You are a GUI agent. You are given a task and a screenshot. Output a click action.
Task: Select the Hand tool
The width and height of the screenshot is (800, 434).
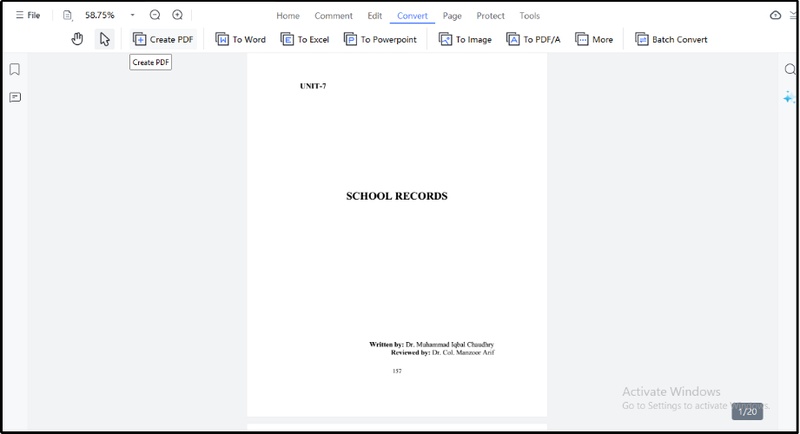[77, 39]
